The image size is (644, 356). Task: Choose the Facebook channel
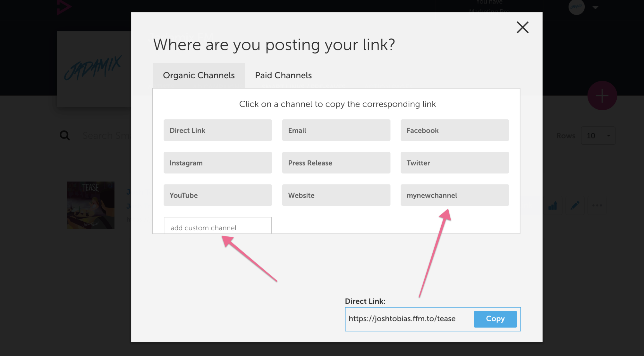[x=455, y=130]
